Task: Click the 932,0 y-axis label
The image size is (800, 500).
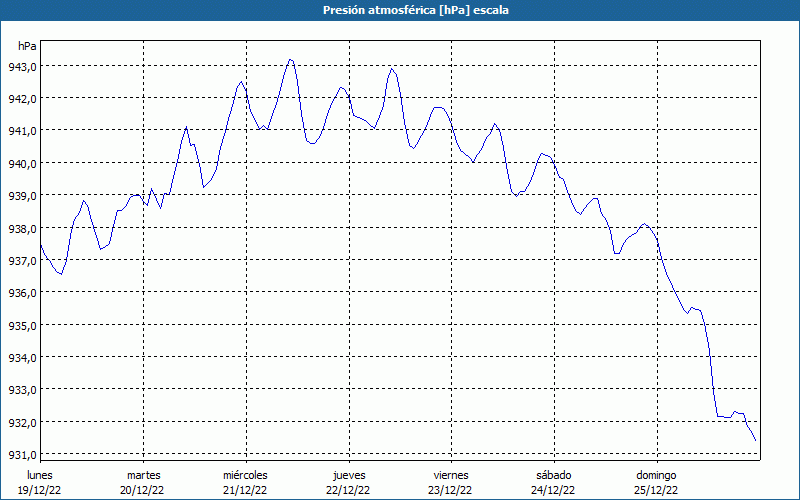Action: point(22,422)
